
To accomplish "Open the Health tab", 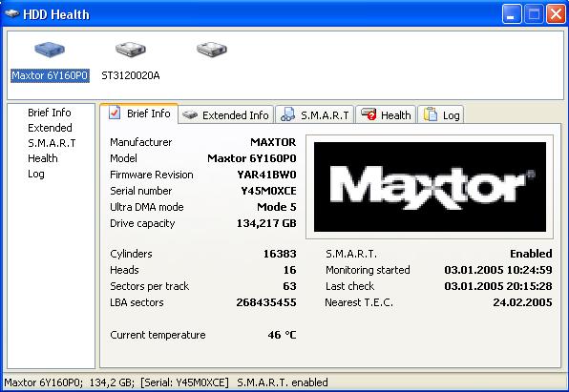I will coord(386,115).
